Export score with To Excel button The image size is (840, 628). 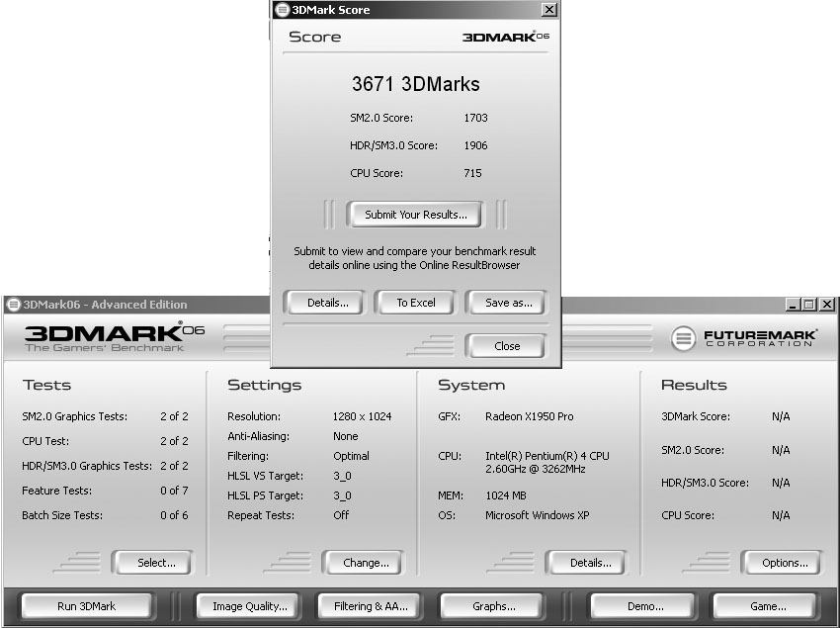(416, 303)
